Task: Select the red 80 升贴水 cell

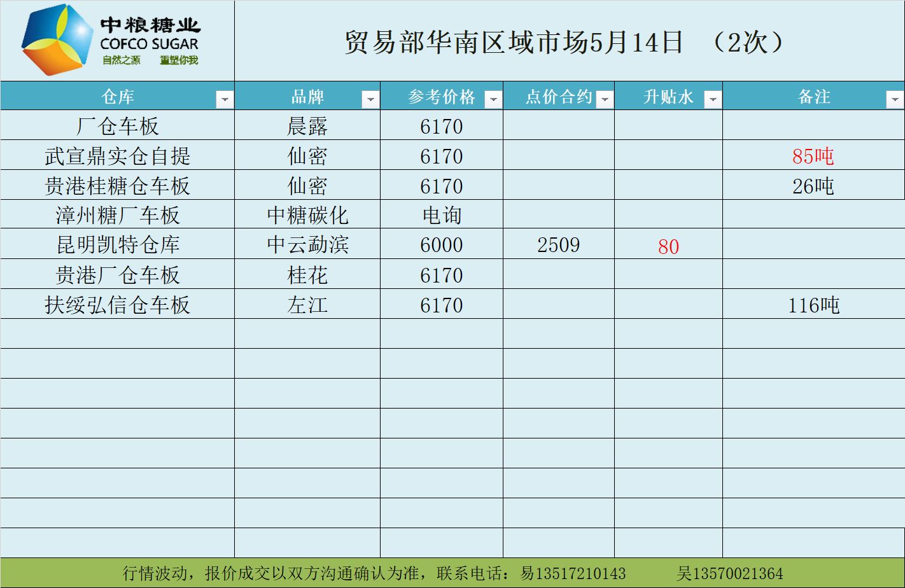Action: 668,246
